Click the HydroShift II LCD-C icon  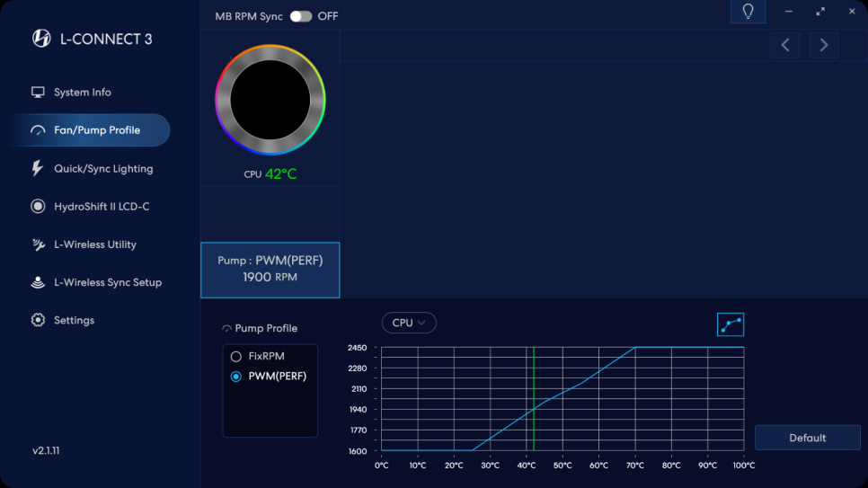tap(38, 207)
